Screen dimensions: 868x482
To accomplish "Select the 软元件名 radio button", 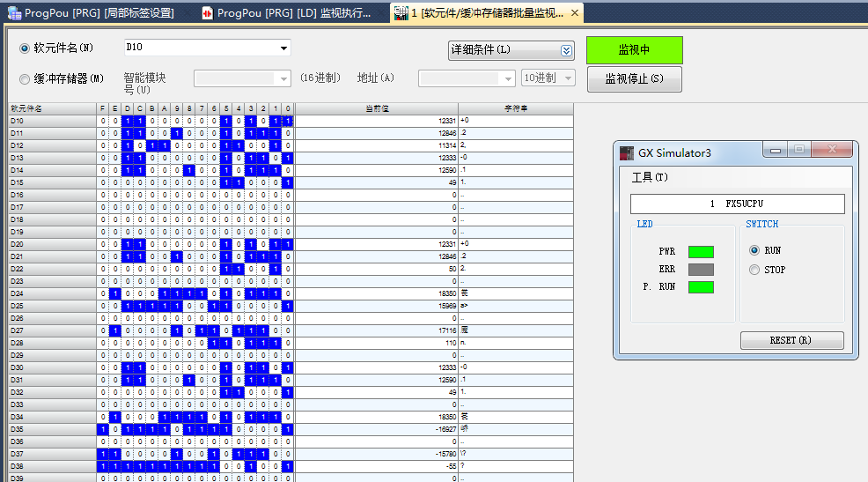I will pyautogui.click(x=25, y=48).
